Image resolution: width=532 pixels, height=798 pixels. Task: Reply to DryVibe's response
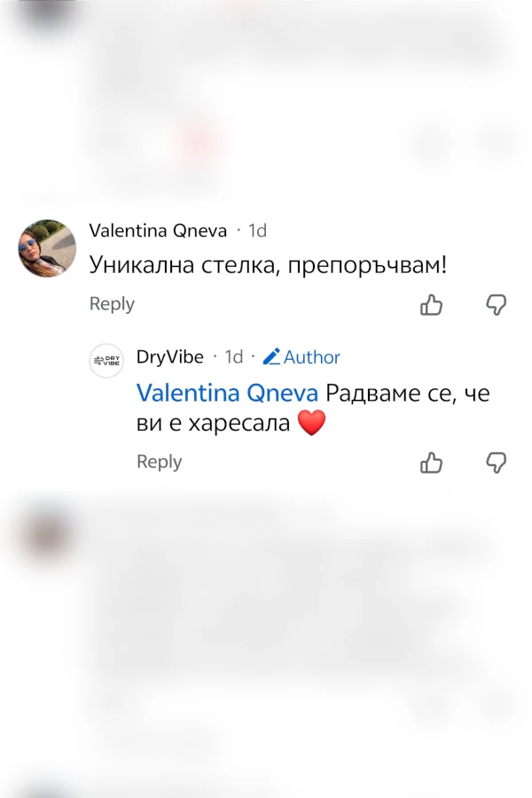[x=159, y=462]
